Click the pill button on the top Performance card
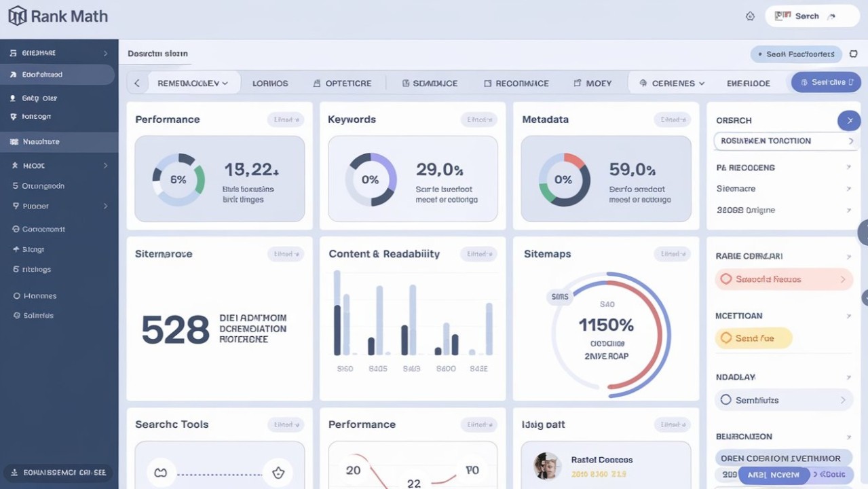Viewport: 868px width, 489px height. click(286, 120)
